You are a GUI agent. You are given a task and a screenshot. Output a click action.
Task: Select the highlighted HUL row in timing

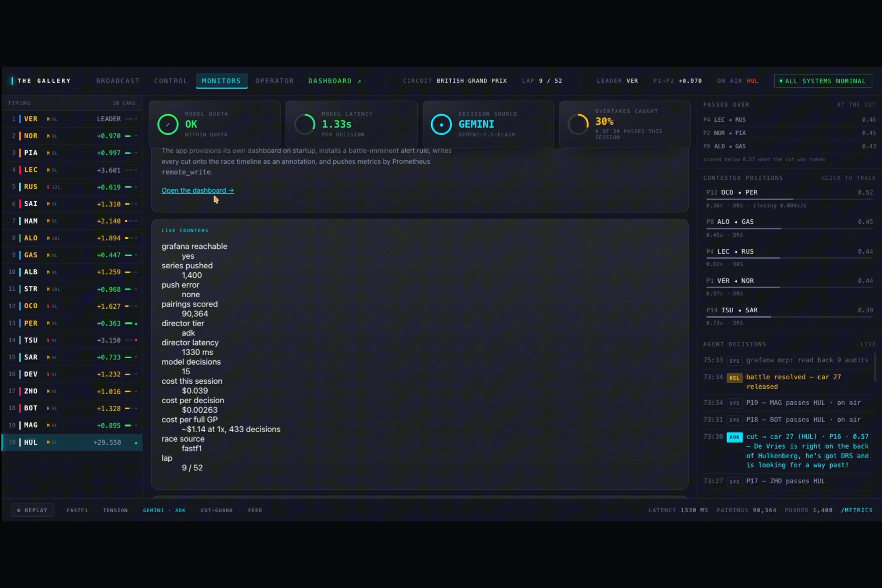coord(72,442)
